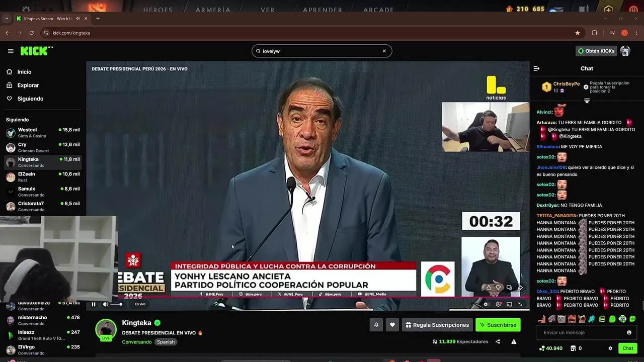Open ChrisBoyPe top gifter entry
This screenshot has height=362, width=644.
click(x=560, y=87)
